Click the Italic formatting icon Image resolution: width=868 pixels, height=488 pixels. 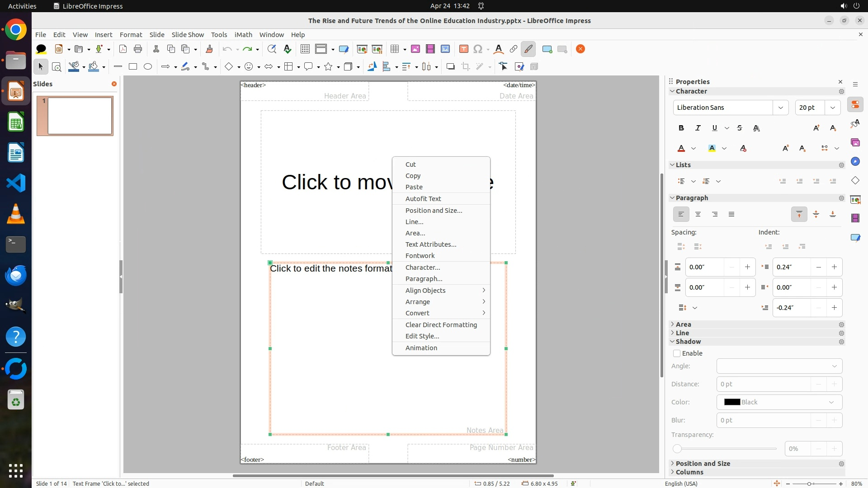(698, 128)
